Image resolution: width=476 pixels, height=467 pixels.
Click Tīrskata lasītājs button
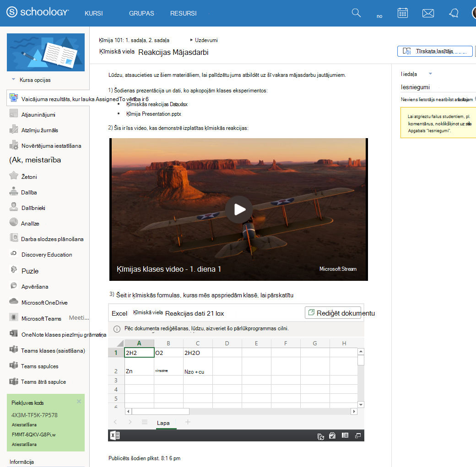[435, 51]
